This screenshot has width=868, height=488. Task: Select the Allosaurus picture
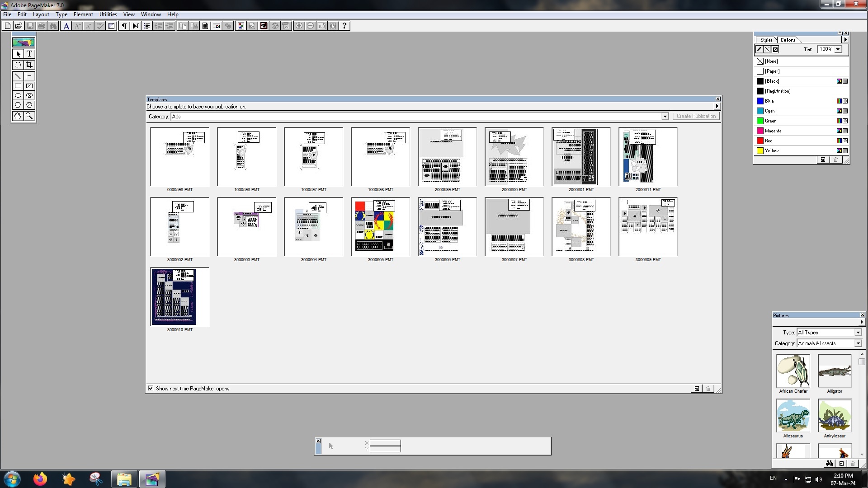793,416
